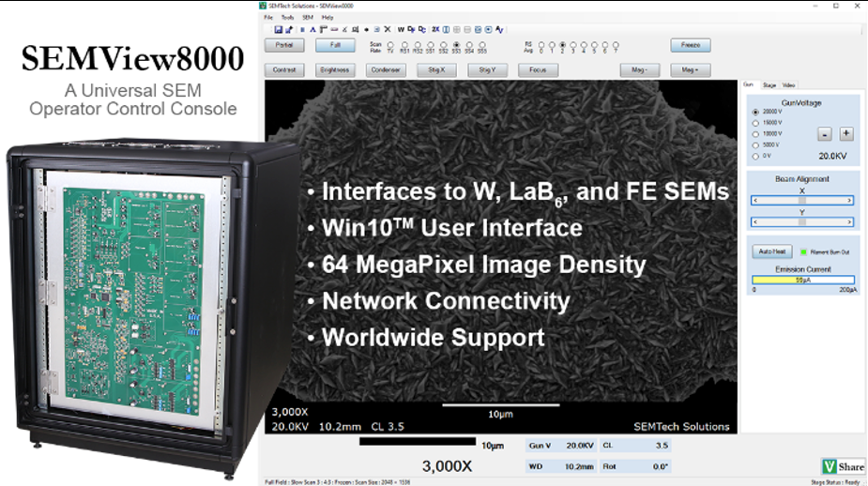Viewport: 868px width, 486px height.
Task: Click the second D-shaped icon before 2X
Action: coord(422,29)
